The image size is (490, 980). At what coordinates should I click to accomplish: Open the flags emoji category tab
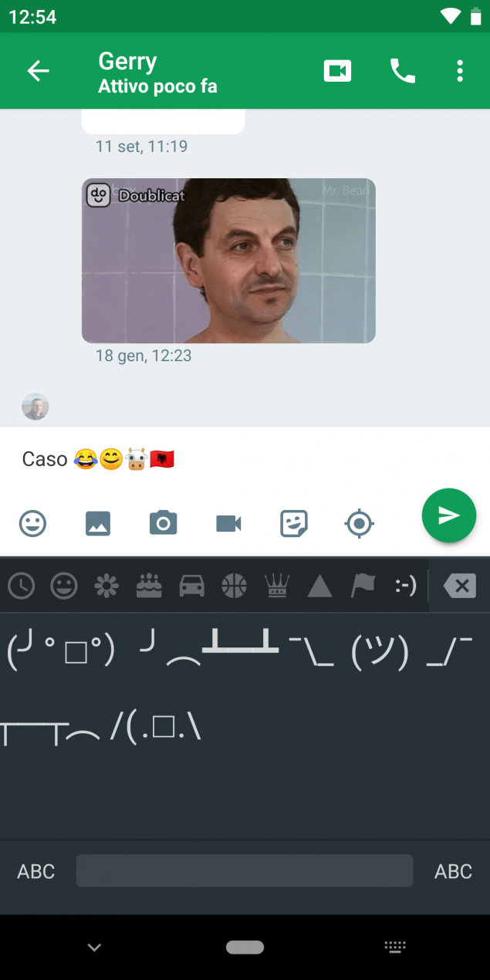[363, 586]
